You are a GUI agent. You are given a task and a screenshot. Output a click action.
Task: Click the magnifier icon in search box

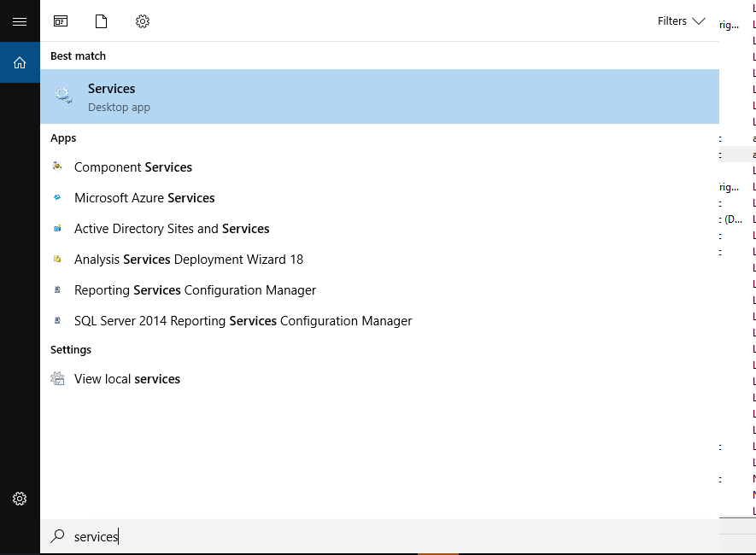(x=57, y=535)
